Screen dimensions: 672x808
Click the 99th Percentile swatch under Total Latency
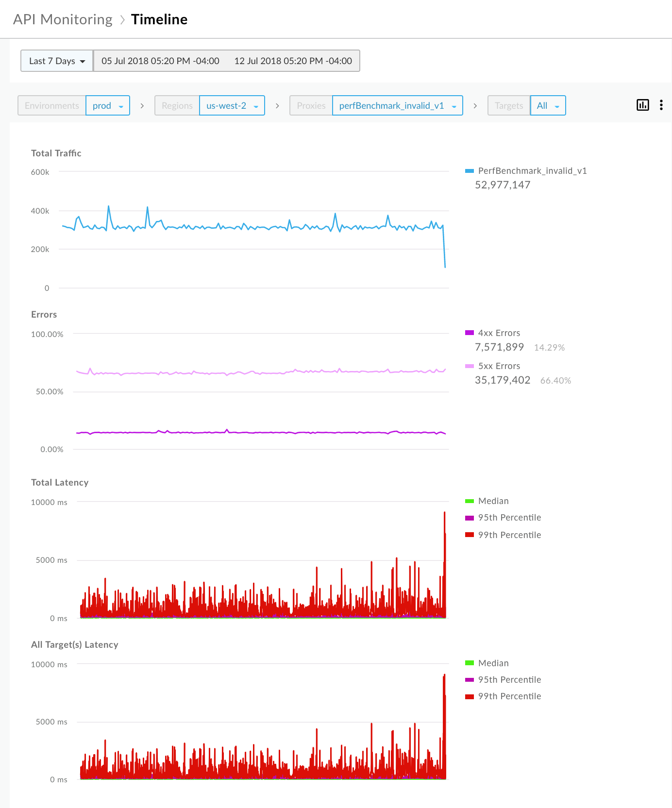469,535
